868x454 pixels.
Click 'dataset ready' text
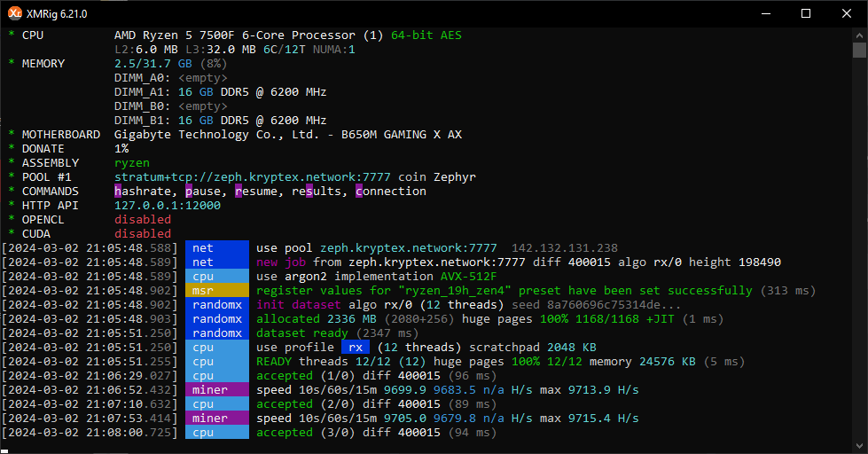pyautogui.click(x=302, y=333)
